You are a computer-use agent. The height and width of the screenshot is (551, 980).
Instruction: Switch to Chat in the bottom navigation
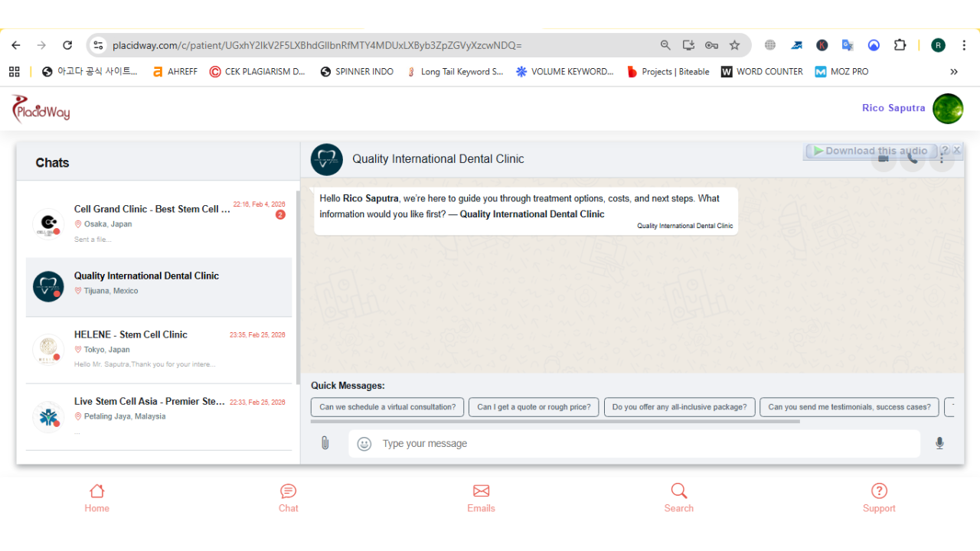point(288,497)
